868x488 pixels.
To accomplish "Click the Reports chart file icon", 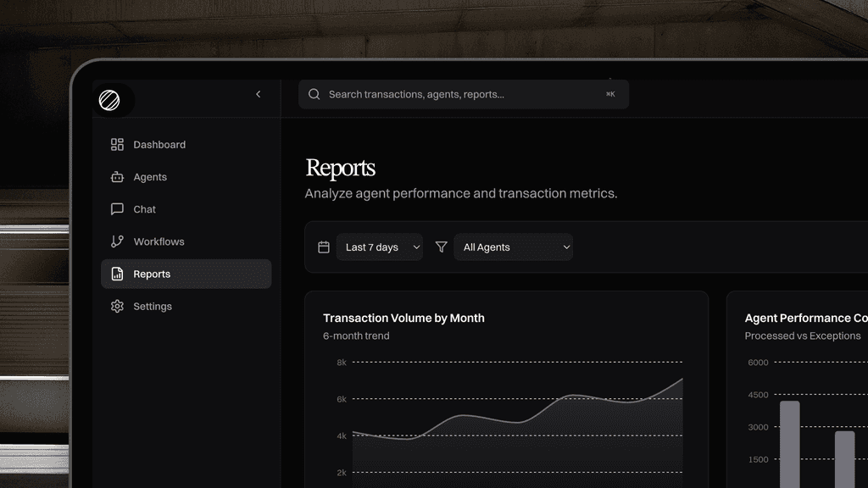I will 117,274.
